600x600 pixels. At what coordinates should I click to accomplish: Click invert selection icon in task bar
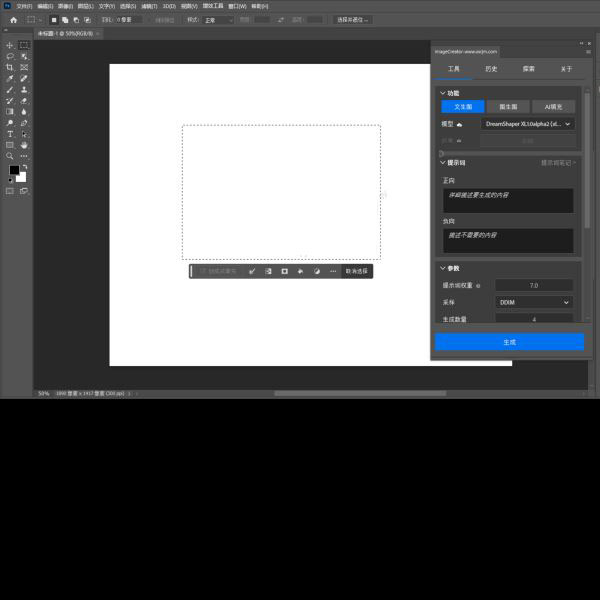click(x=269, y=271)
